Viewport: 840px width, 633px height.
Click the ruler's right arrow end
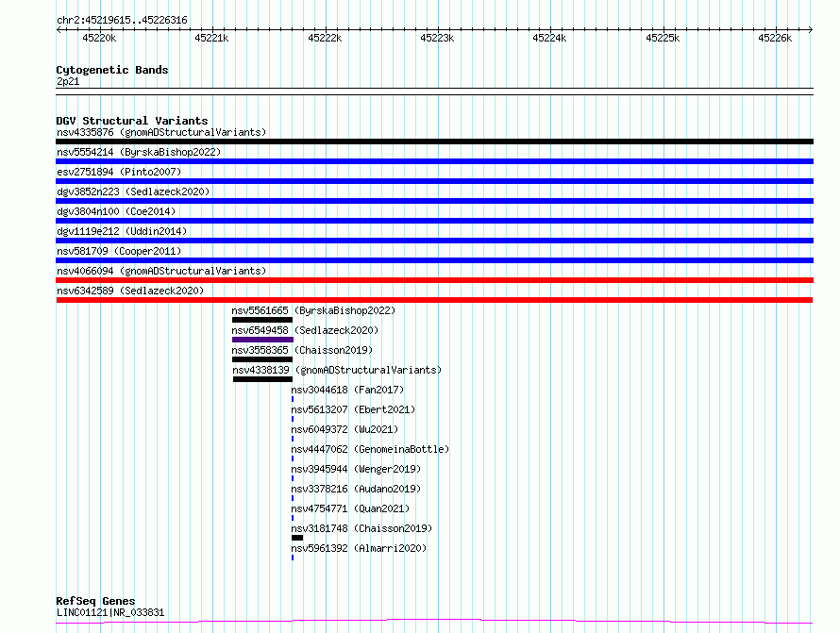tap(811, 29)
